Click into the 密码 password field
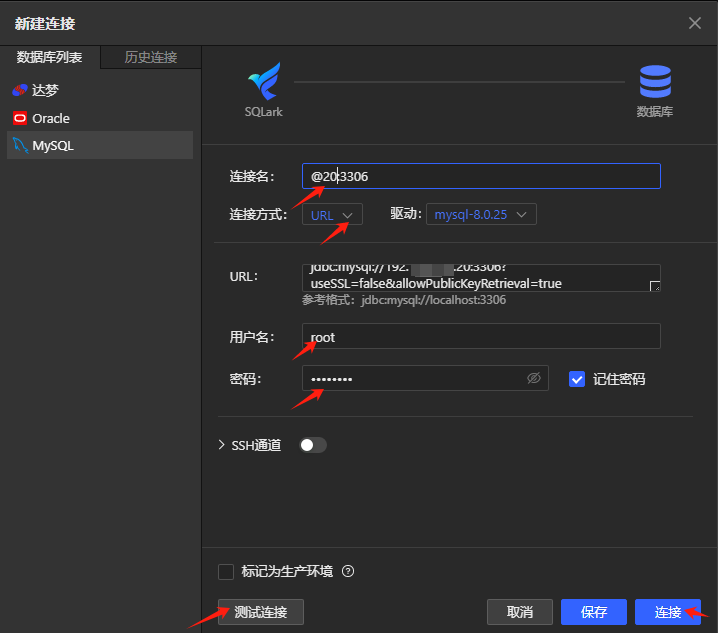 click(x=425, y=378)
